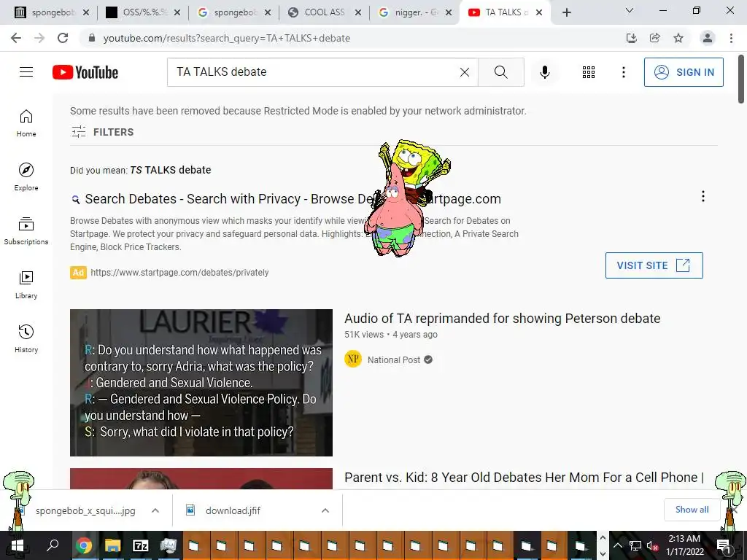Viewport: 747px width, 560px height.
Task: Click the browser address bar URL
Action: (227, 38)
